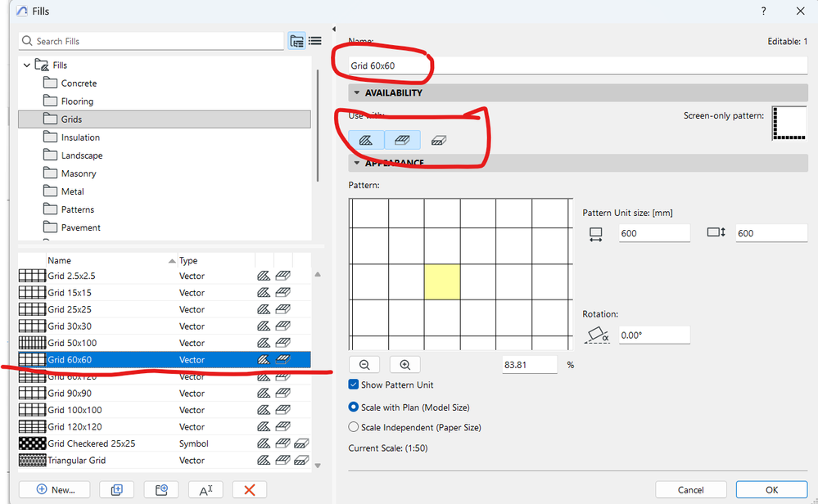Viewport: 818px width, 504px height.
Task: Select Triangular Grid fill
Action: tap(165, 460)
